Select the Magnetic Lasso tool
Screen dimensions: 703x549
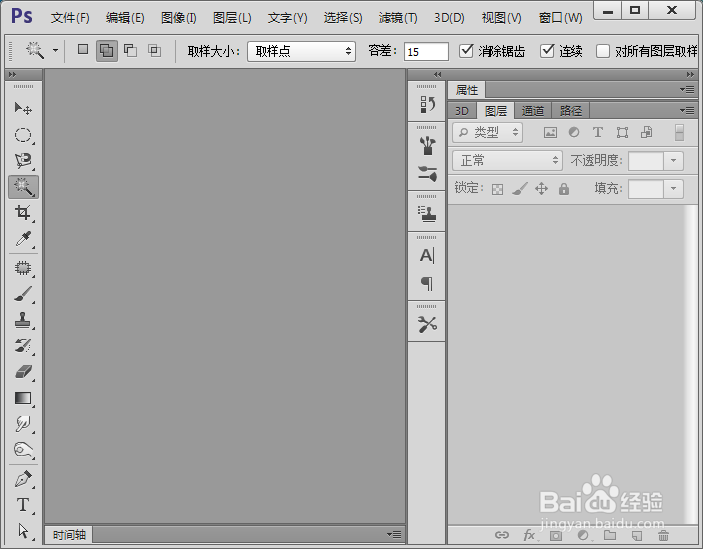click(x=23, y=160)
